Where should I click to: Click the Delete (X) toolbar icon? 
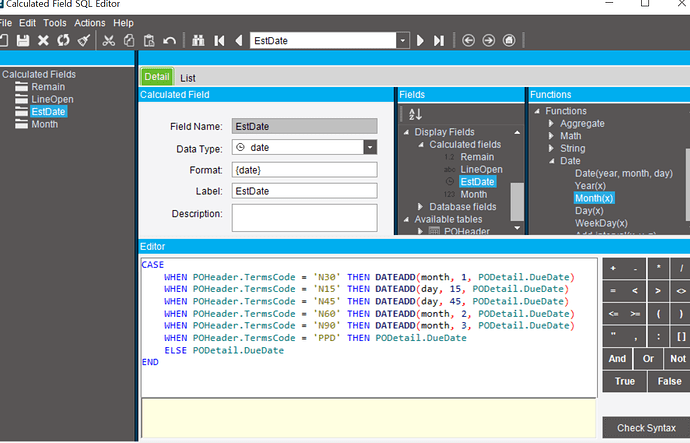tap(43, 41)
